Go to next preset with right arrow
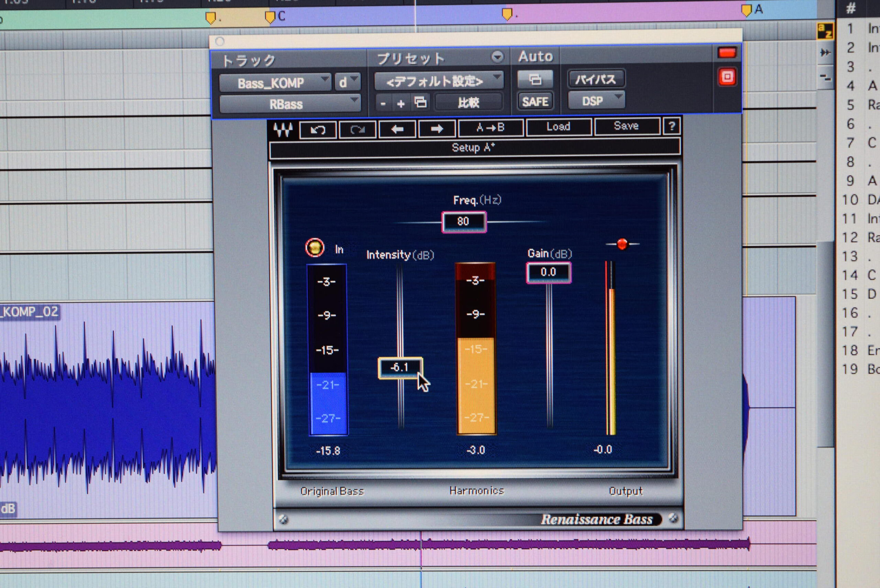880x588 pixels. [x=437, y=129]
